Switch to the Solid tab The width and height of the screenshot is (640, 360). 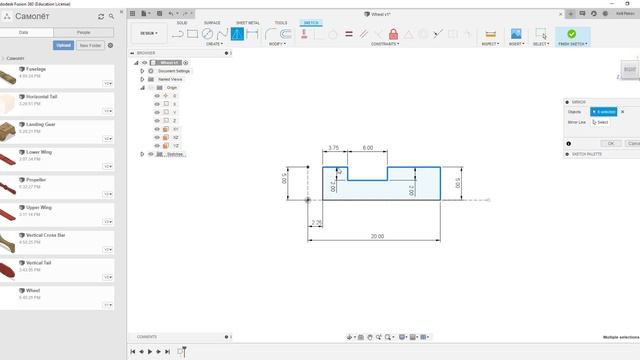[x=182, y=23]
